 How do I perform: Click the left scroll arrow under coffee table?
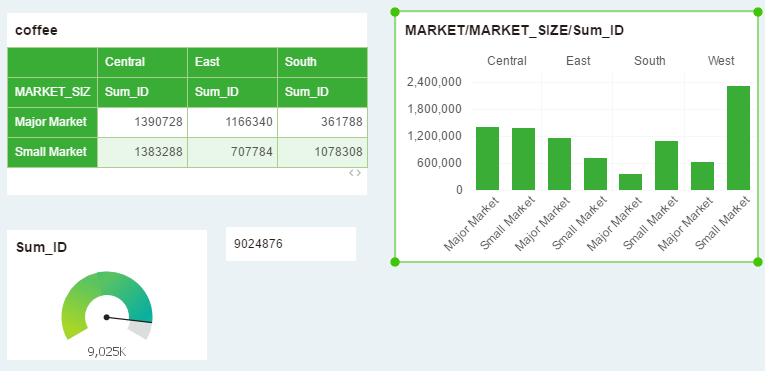click(351, 173)
